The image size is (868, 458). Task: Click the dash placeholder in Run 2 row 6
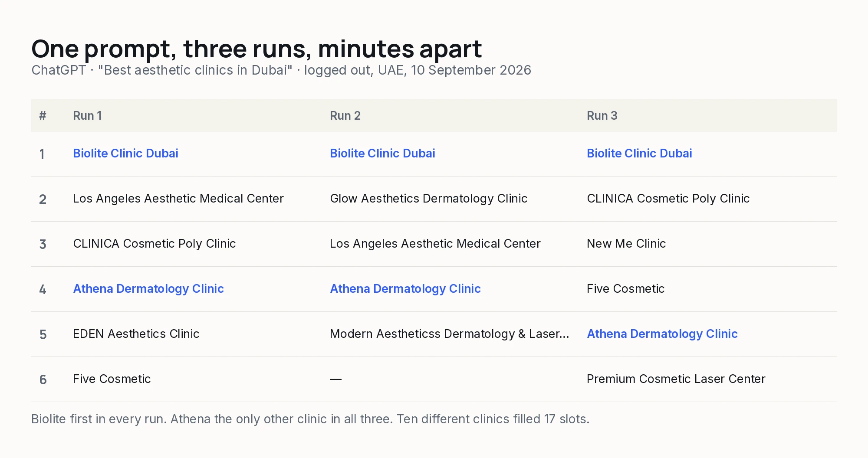point(335,379)
